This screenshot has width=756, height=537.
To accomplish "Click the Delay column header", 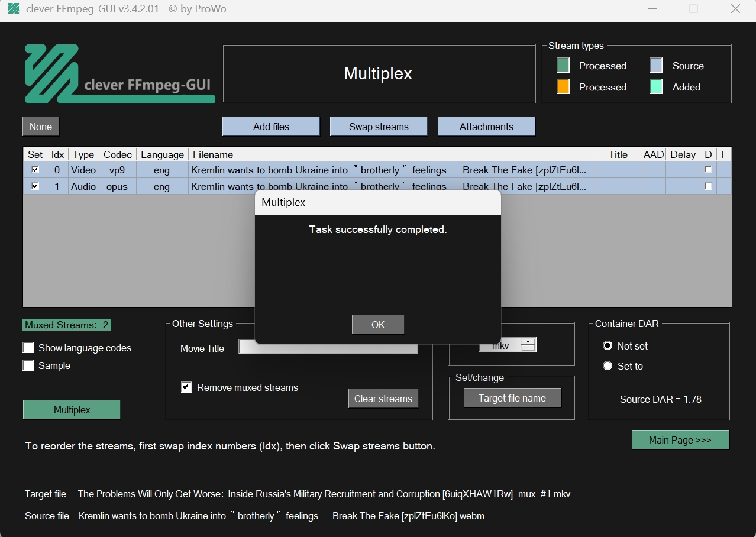I will (683, 154).
